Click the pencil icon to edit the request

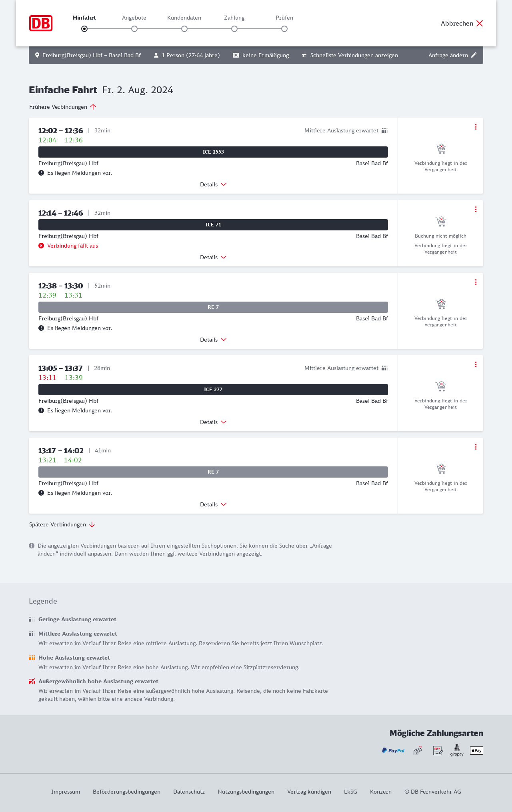click(474, 55)
